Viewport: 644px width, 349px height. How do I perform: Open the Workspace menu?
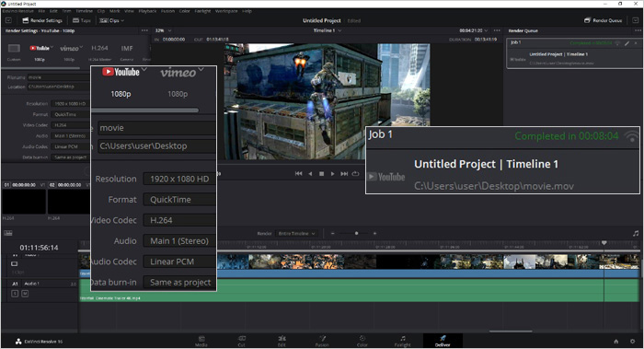pyautogui.click(x=226, y=11)
